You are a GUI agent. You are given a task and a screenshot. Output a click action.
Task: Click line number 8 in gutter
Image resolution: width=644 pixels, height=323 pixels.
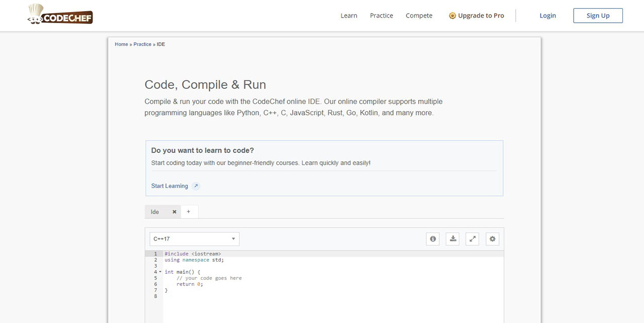155,296
